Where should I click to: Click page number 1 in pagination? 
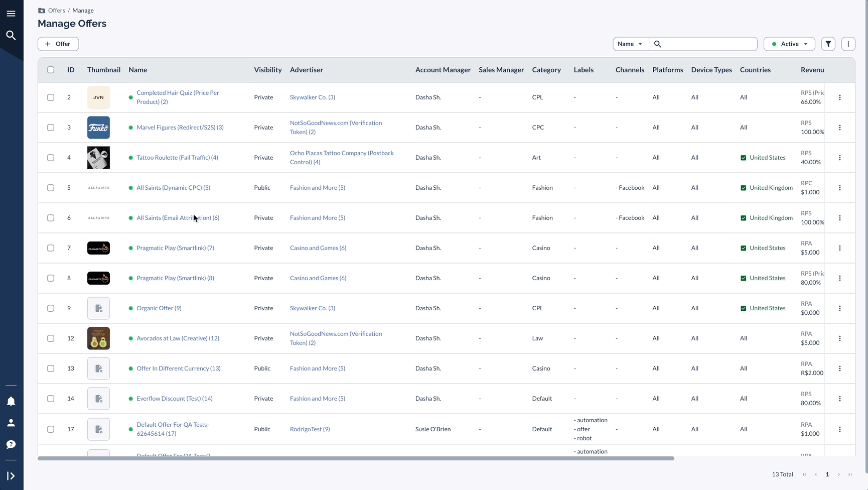827,474
